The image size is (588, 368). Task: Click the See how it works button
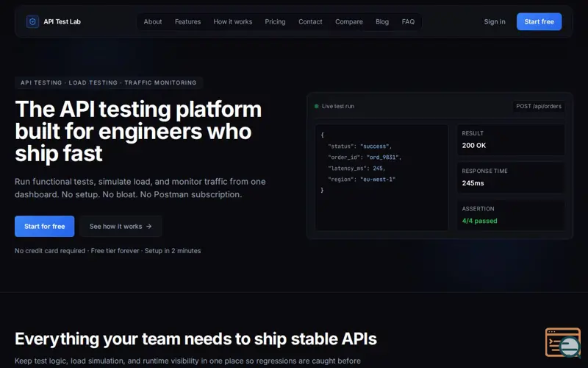click(x=121, y=227)
